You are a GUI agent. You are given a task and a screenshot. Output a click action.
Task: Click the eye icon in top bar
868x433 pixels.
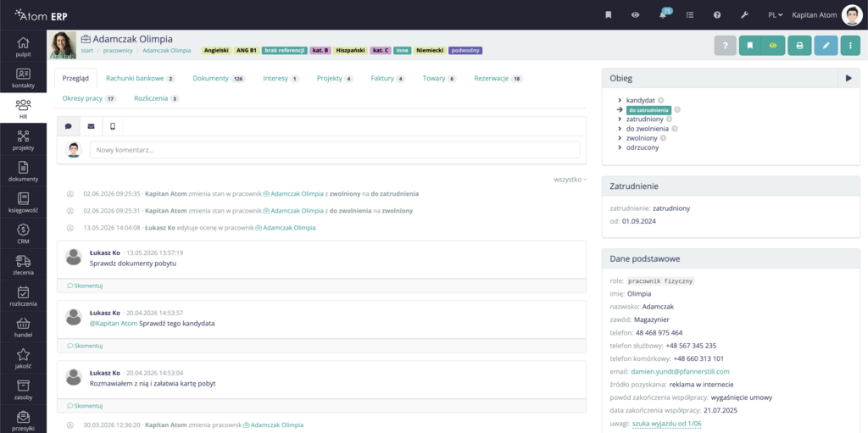pos(636,15)
